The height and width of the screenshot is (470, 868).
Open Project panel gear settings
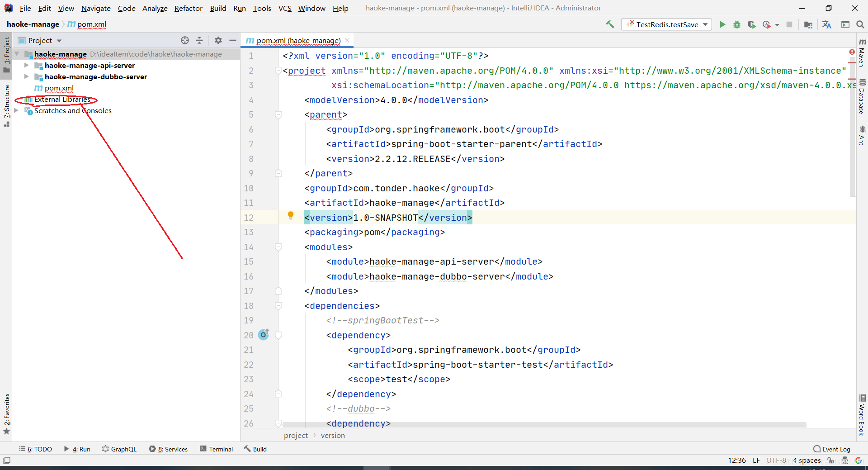coord(218,40)
